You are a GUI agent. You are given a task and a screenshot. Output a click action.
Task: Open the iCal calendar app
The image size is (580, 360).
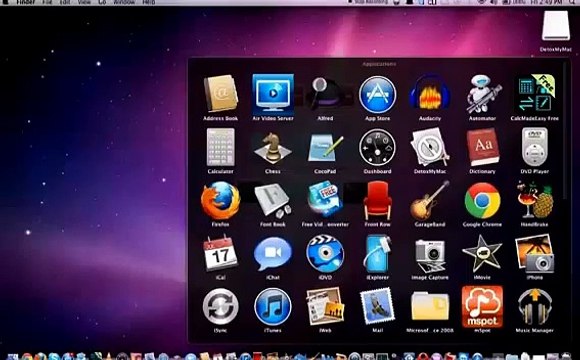coord(220,254)
